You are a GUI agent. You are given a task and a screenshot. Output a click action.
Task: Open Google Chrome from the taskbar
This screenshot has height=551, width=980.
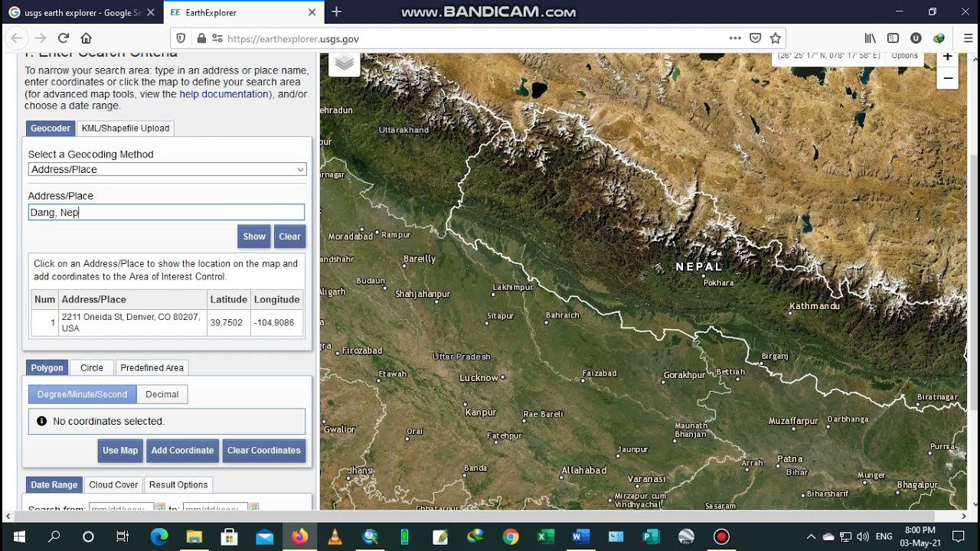click(511, 536)
